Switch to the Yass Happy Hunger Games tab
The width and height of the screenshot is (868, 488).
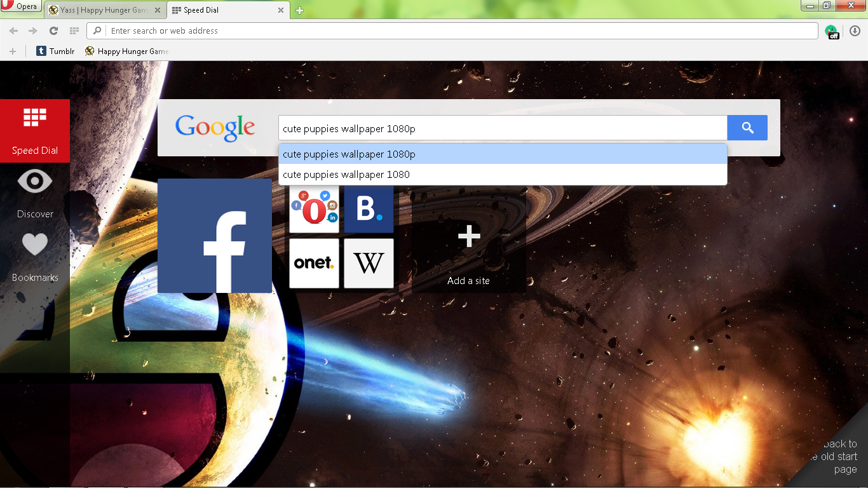tap(105, 10)
